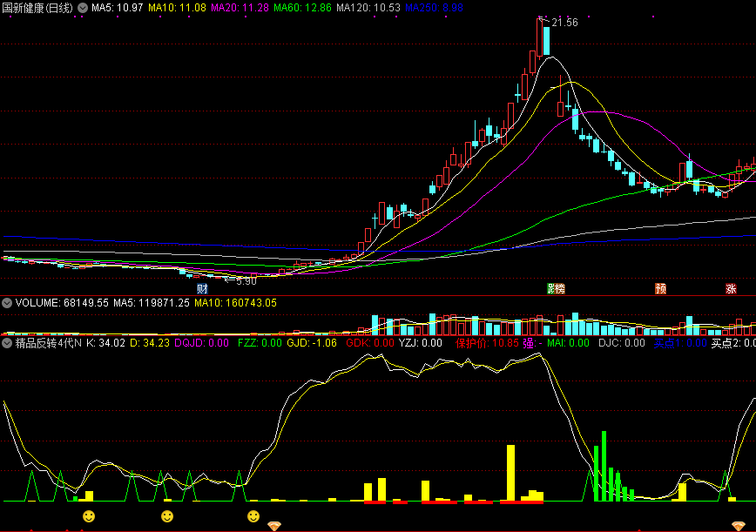Click the MA120: 10.53 label
This screenshot has width=756, height=532.
(x=368, y=8)
